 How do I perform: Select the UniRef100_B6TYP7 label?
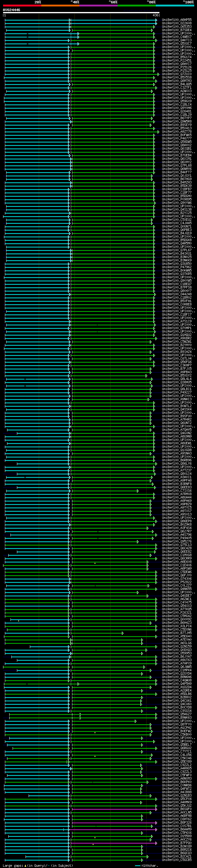pos(177,118)
